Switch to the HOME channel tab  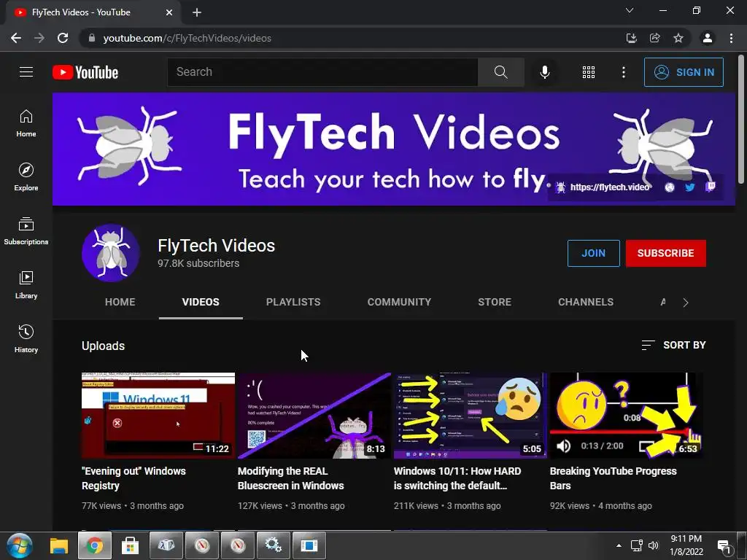pos(120,302)
